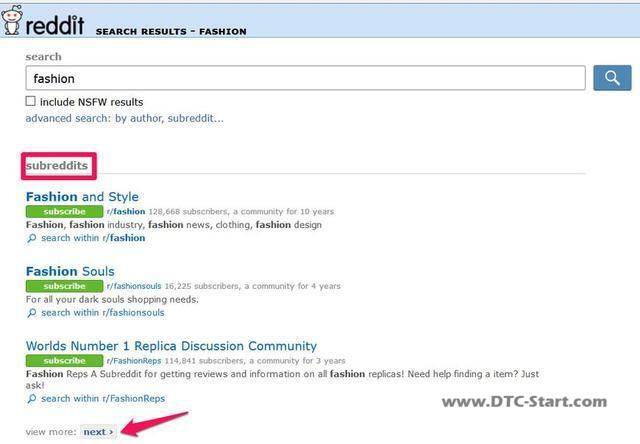Subscribe to r/FashionReps

[x=64, y=361]
